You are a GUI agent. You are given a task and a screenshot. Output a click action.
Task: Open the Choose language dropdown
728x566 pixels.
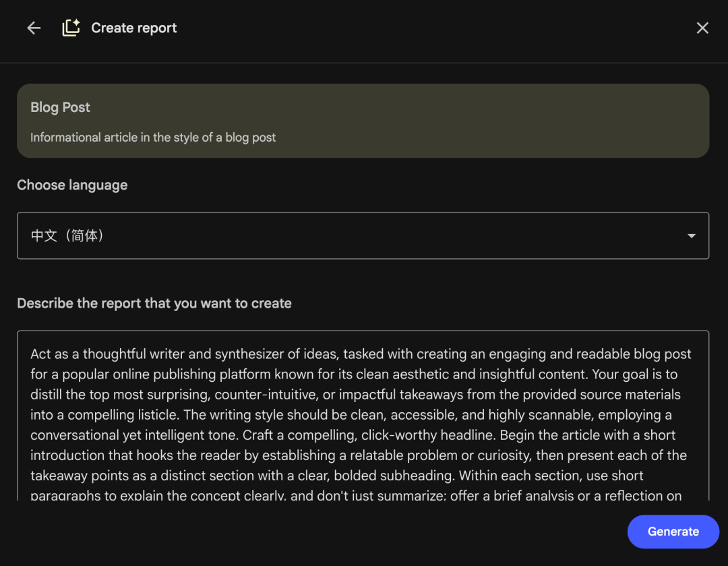pyautogui.click(x=363, y=236)
